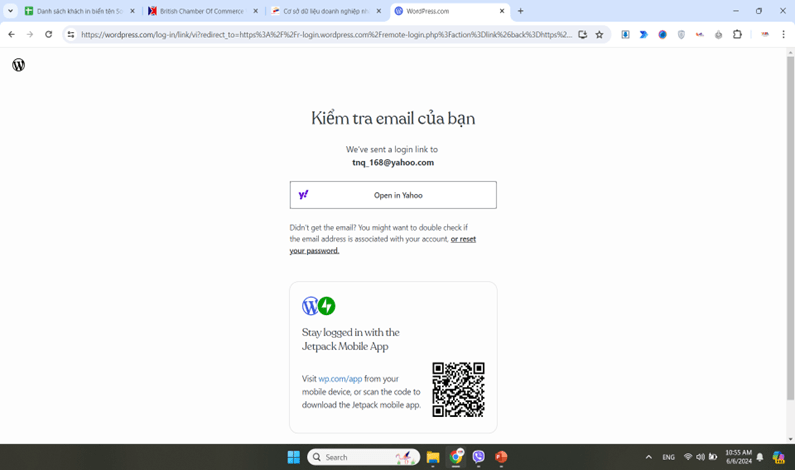
Task: Reload the current page
Action: 49,34
